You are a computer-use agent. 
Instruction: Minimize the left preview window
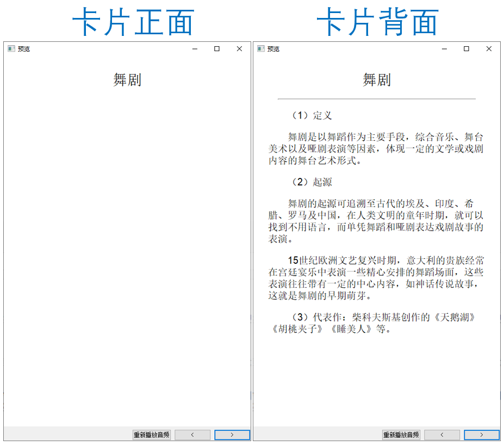195,49
